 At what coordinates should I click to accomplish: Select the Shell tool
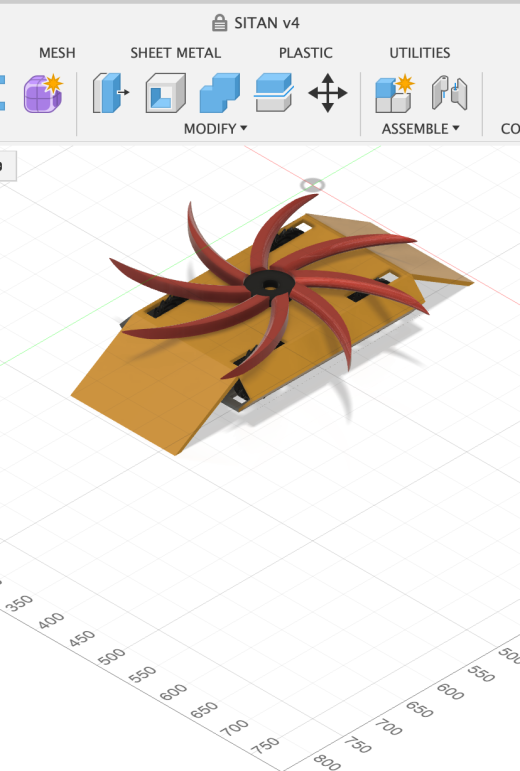(x=166, y=93)
